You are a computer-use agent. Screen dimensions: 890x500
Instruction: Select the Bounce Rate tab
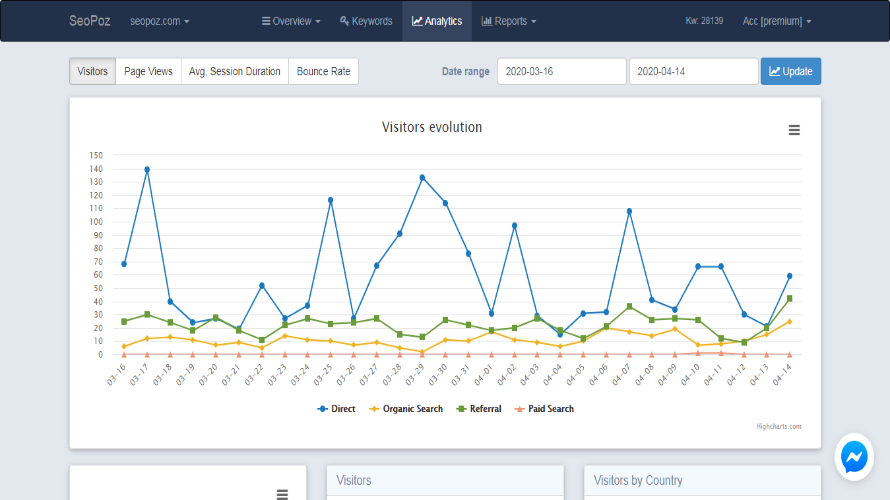[323, 71]
